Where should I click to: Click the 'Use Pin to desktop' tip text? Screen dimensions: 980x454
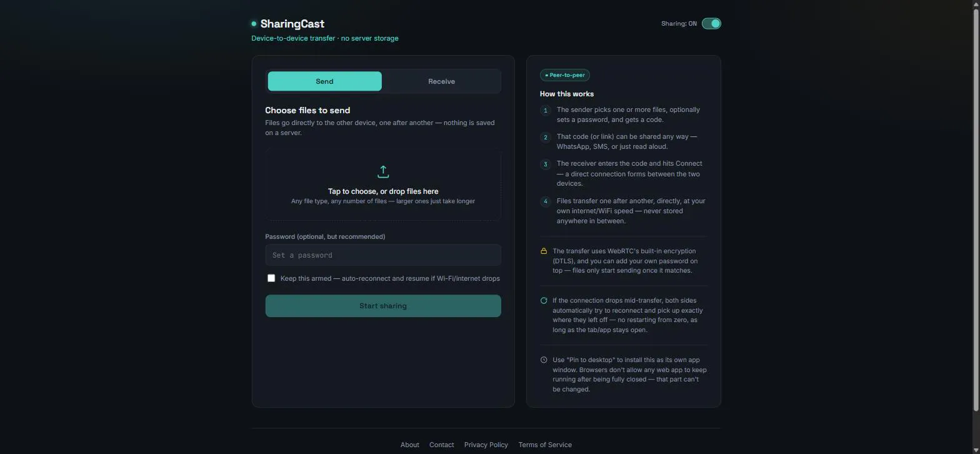coord(629,375)
